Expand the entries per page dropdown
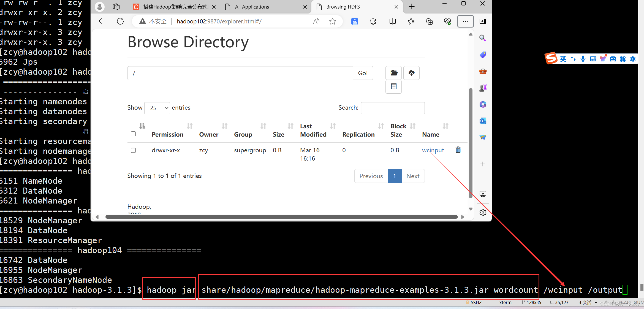The image size is (644, 309). tap(158, 108)
